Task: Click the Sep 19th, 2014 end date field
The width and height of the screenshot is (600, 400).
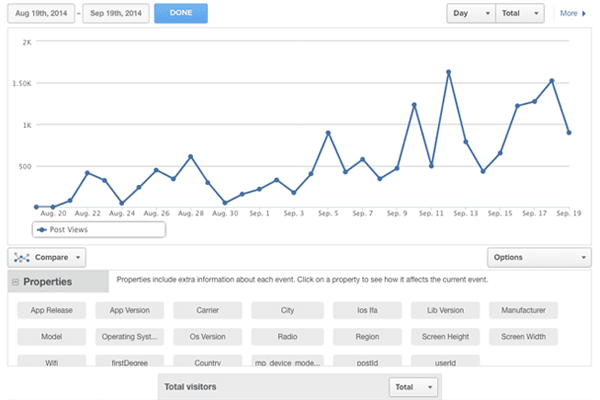Action: 115,13
